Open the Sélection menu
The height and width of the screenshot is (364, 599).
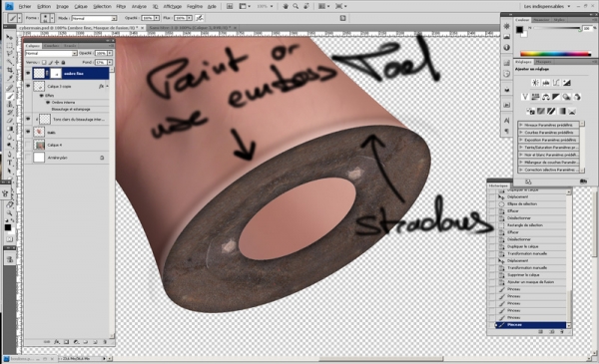point(102,6)
